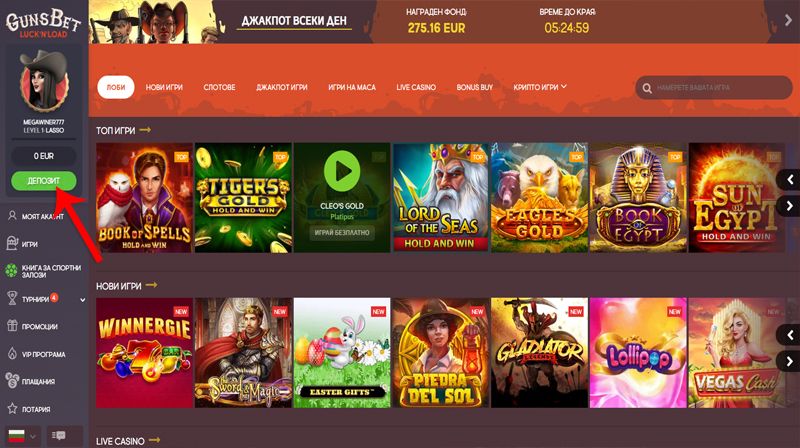Open the Tiger's Gold game thumbnail
Image resolution: width=800 pixels, height=448 pixels.
coord(243,197)
